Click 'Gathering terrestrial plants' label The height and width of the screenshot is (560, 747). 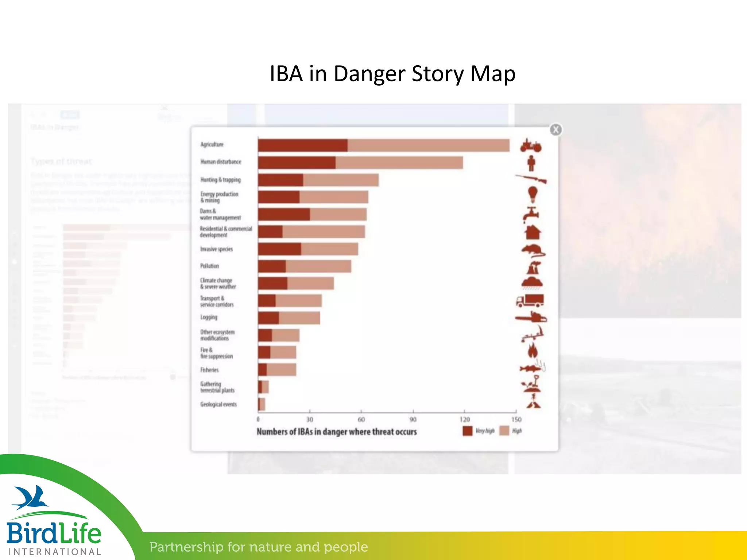217,387
